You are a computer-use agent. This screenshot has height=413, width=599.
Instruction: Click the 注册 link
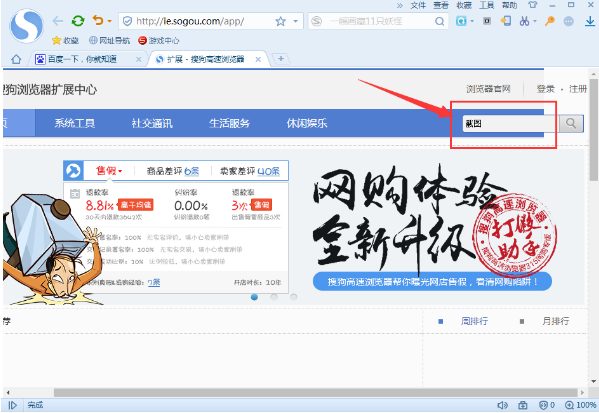(578, 89)
